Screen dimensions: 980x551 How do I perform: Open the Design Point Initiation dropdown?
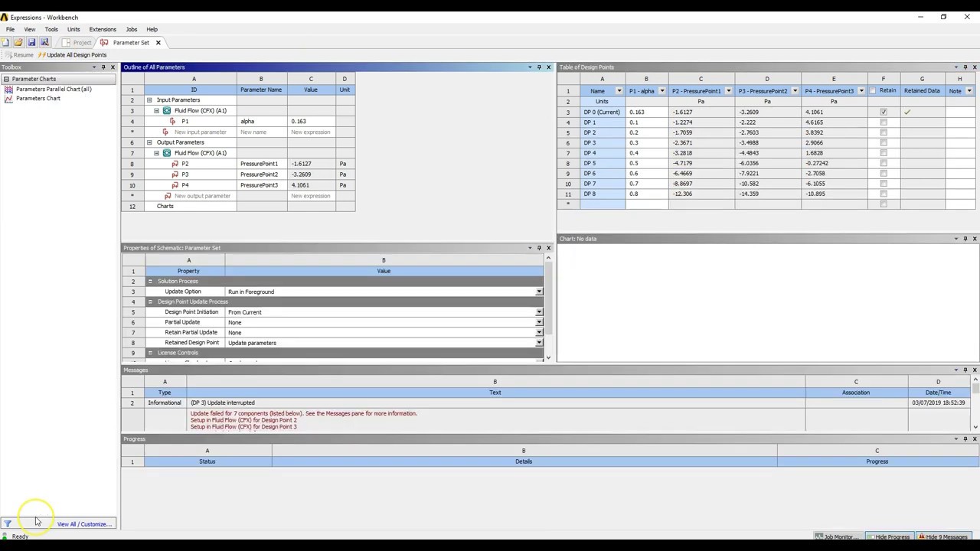tap(539, 312)
